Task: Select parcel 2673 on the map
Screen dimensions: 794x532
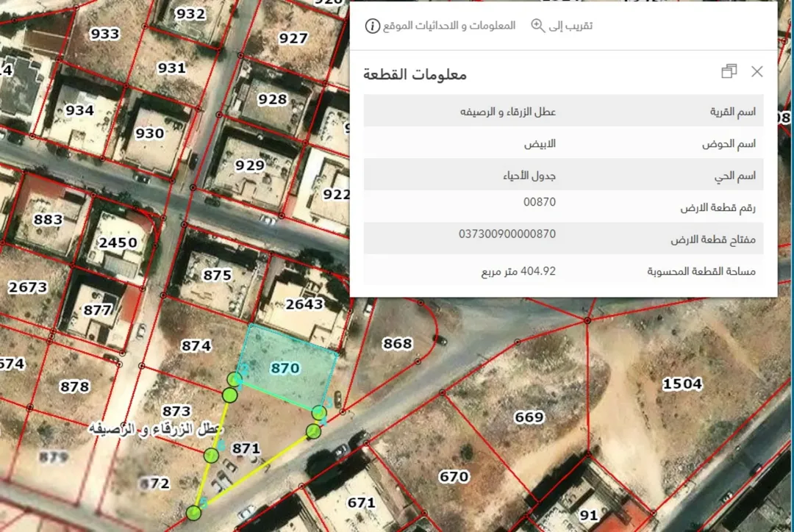Action: pos(27,287)
